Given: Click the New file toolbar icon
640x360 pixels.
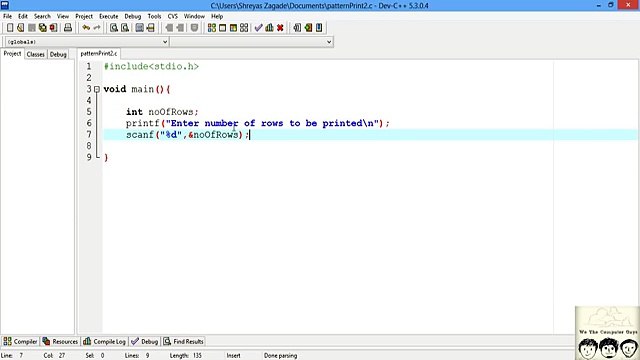Looking at the screenshot, I should point(10,28).
